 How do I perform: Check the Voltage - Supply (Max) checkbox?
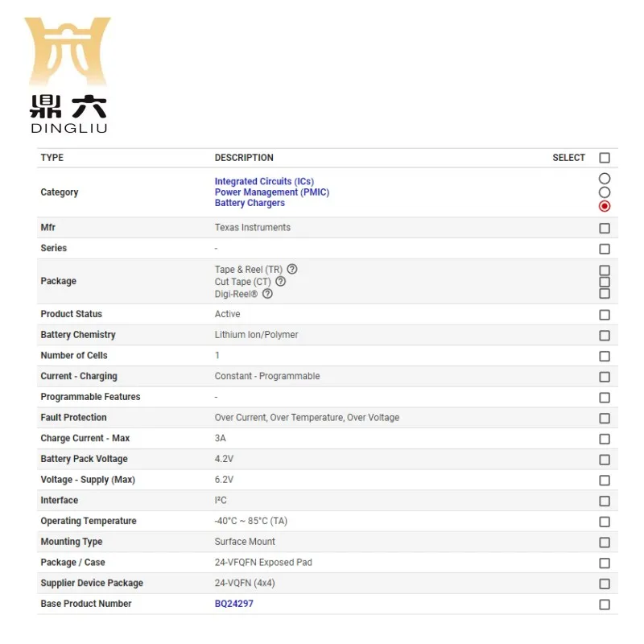605,480
